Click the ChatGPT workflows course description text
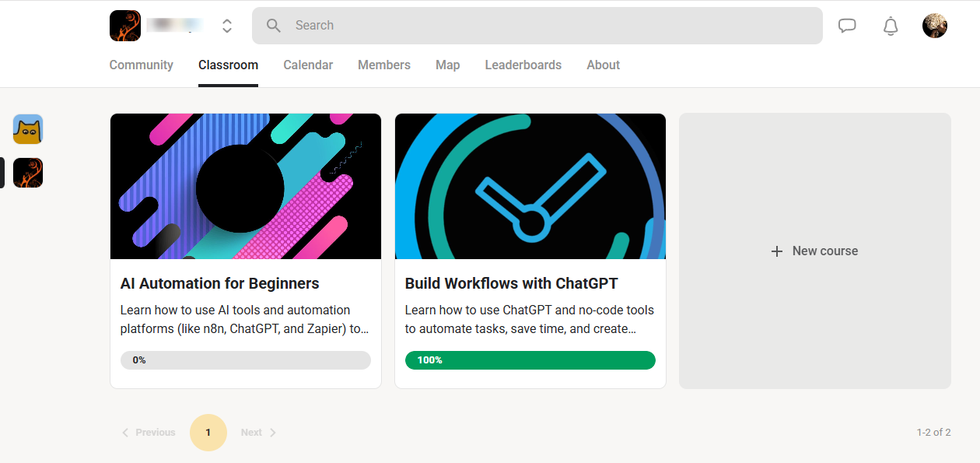This screenshot has width=980, height=463. [530, 320]
